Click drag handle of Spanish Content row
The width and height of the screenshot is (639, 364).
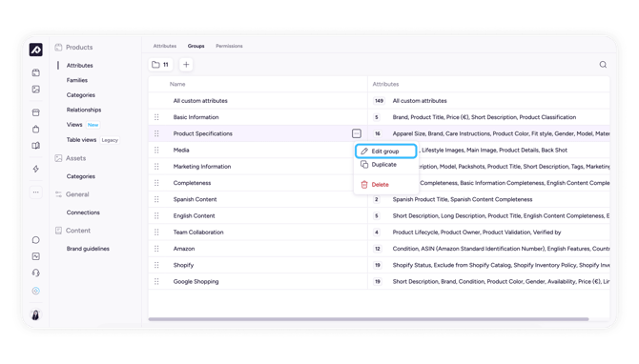tap(156, 199)
